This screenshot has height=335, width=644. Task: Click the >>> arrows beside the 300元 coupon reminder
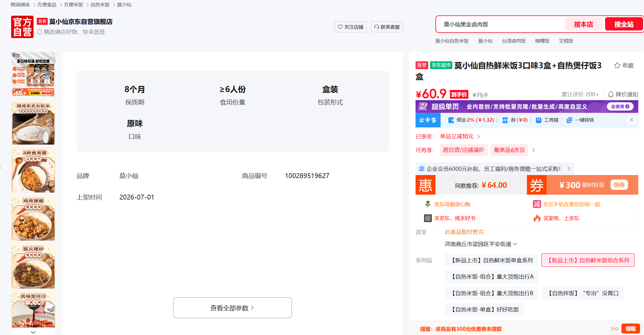click(x=614, y=329)
